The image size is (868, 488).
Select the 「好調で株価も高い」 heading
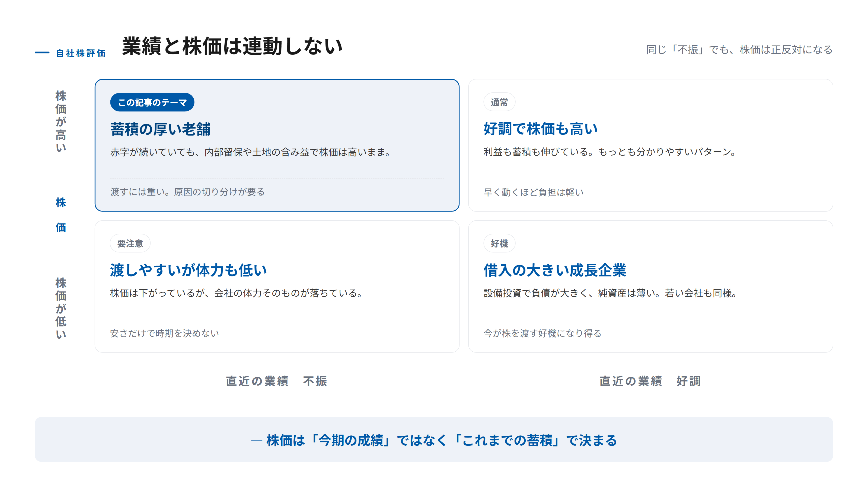click(541, 129)
